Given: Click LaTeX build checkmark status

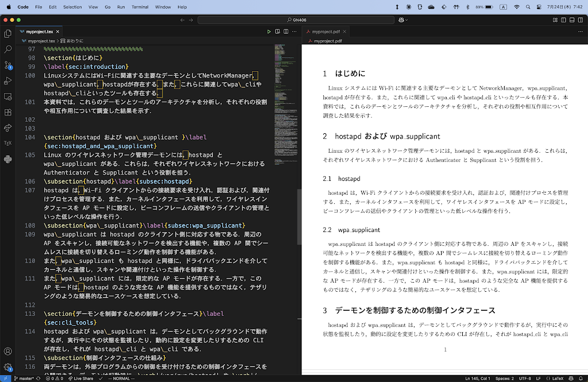Looking at the screenshot, I should point(100,378).
